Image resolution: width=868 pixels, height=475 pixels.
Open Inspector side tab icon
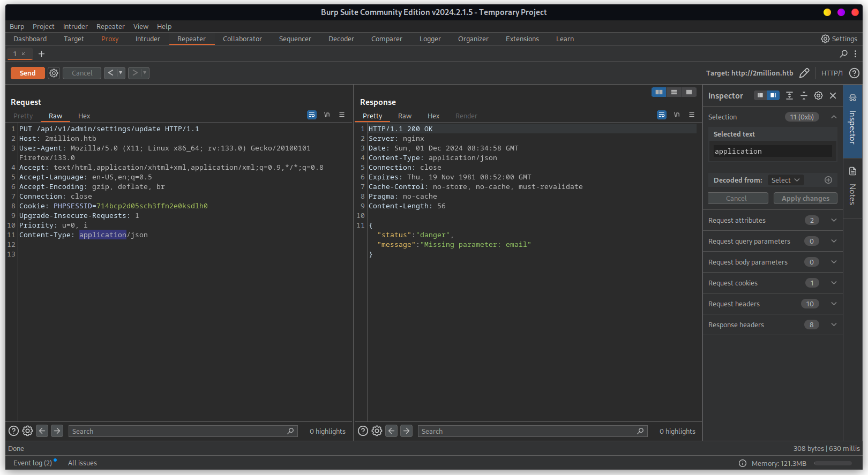[x=852, y=97]
